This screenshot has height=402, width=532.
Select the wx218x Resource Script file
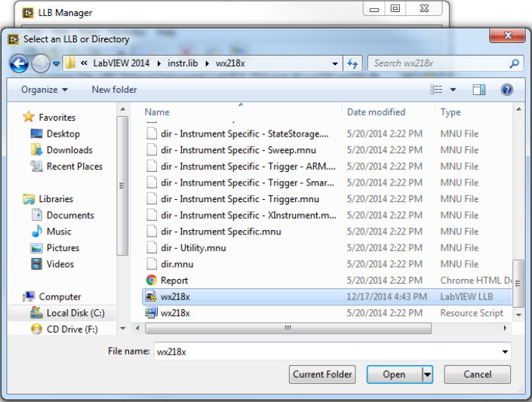click(x=175, y=313)
